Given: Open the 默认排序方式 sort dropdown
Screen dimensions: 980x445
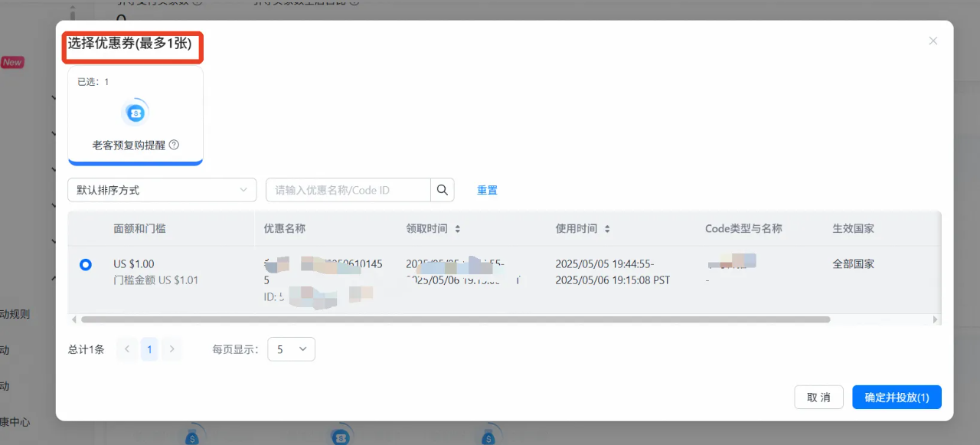Looking at the screenshot, I should 162,190.
